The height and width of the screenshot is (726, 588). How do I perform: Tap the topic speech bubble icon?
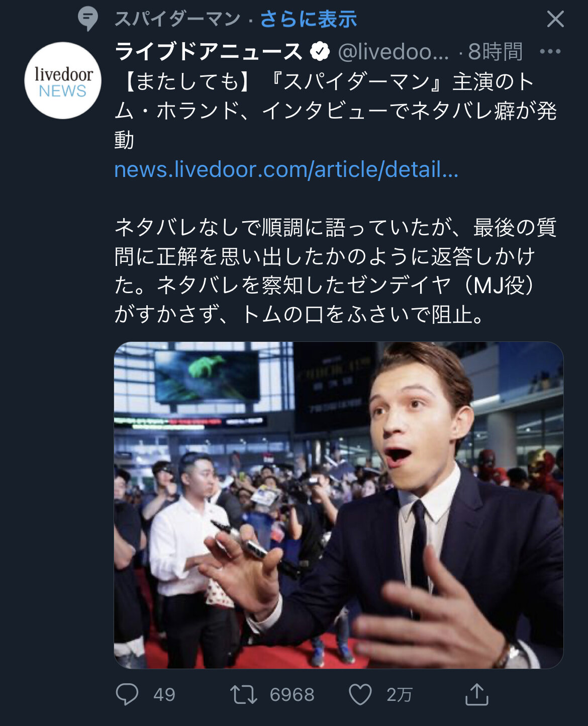[88, 19]
